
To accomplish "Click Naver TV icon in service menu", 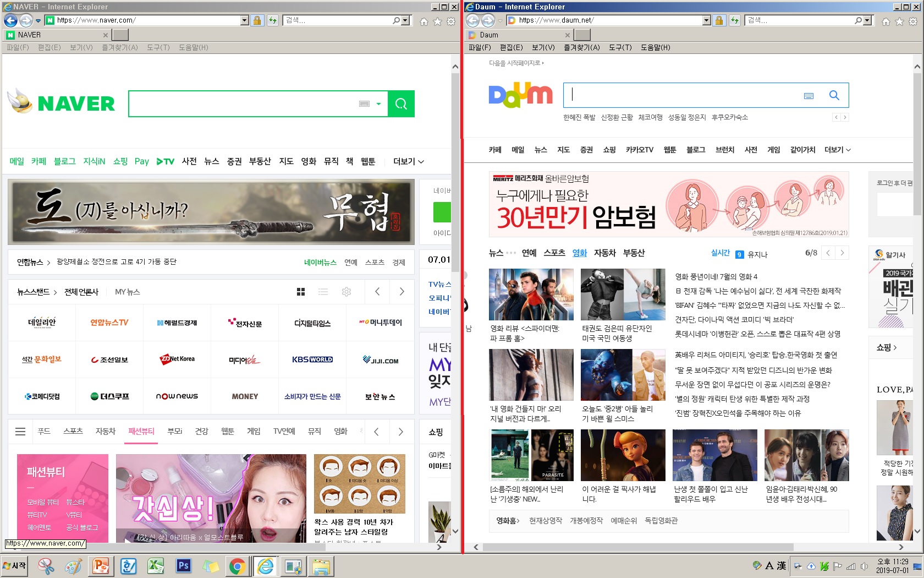I will (x=165, y=161).
